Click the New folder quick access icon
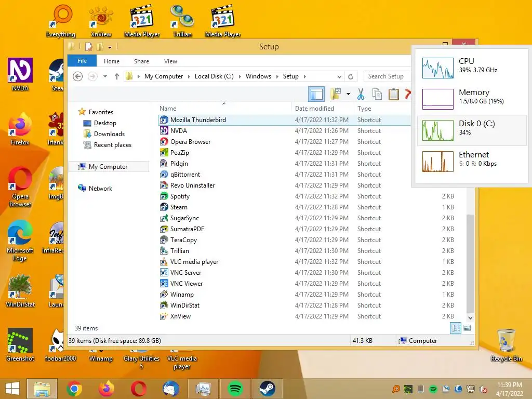532x399 pixels. pos(100,46)
